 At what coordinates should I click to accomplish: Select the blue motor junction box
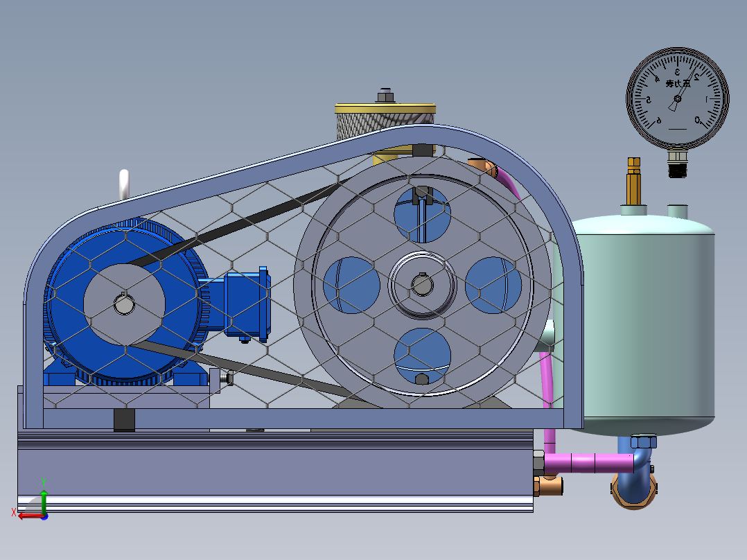pos(248,304)
